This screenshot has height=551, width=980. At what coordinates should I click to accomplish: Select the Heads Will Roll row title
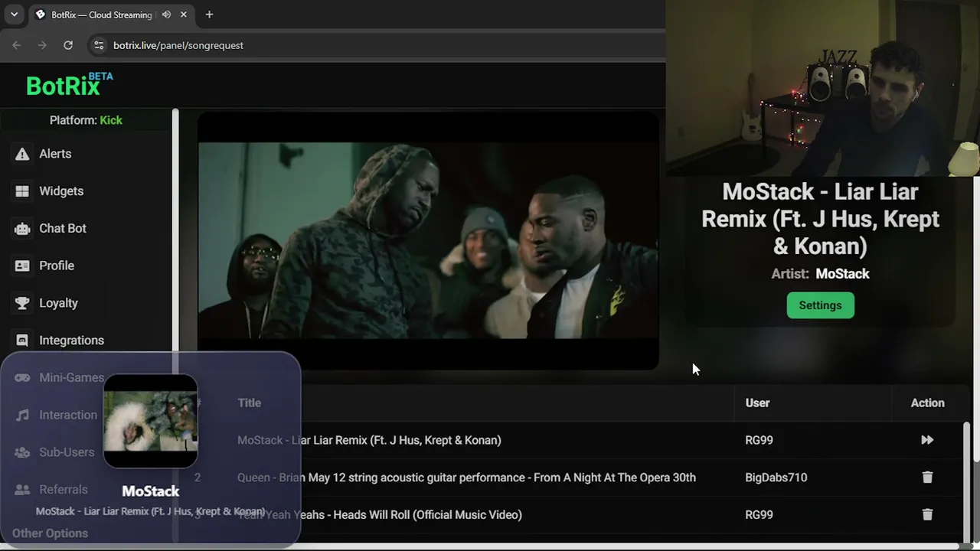pos(380,515)
